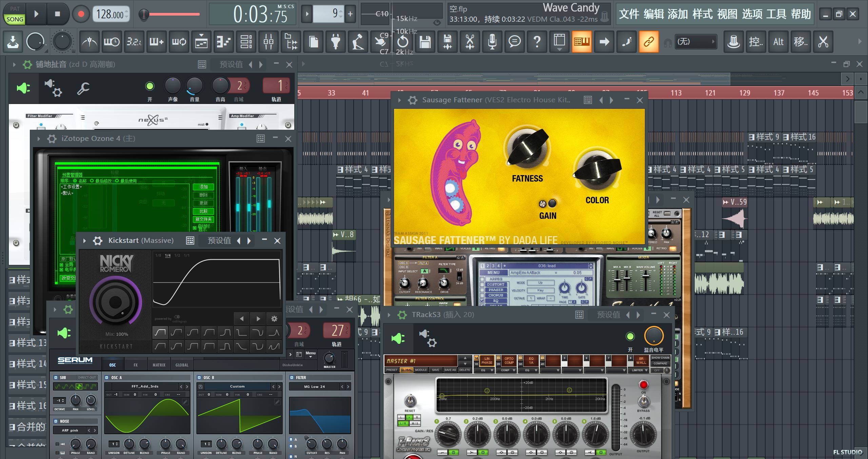The height and width of the screenshot is (459, 868).
Task: Toggle the PAT/SONG mode switch
Action: click(x=15, y=14)
